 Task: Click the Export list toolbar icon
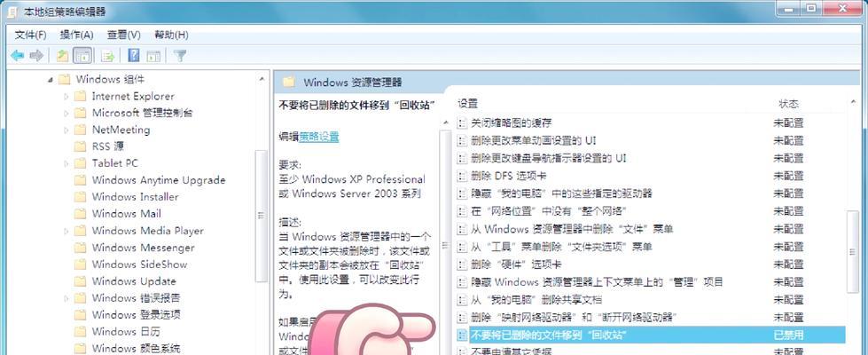pyautogui.click(x=107, y=55)
